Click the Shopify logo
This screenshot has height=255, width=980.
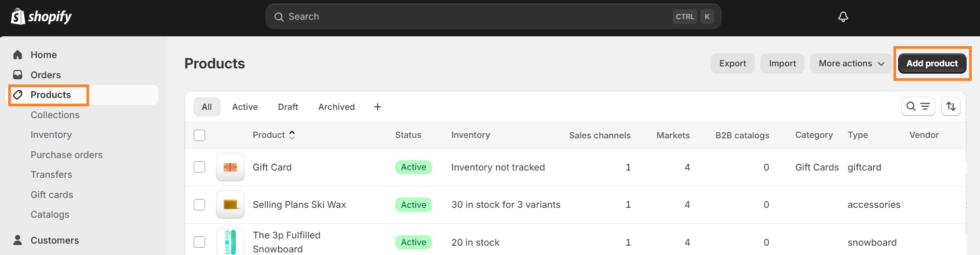coord(41,17)
